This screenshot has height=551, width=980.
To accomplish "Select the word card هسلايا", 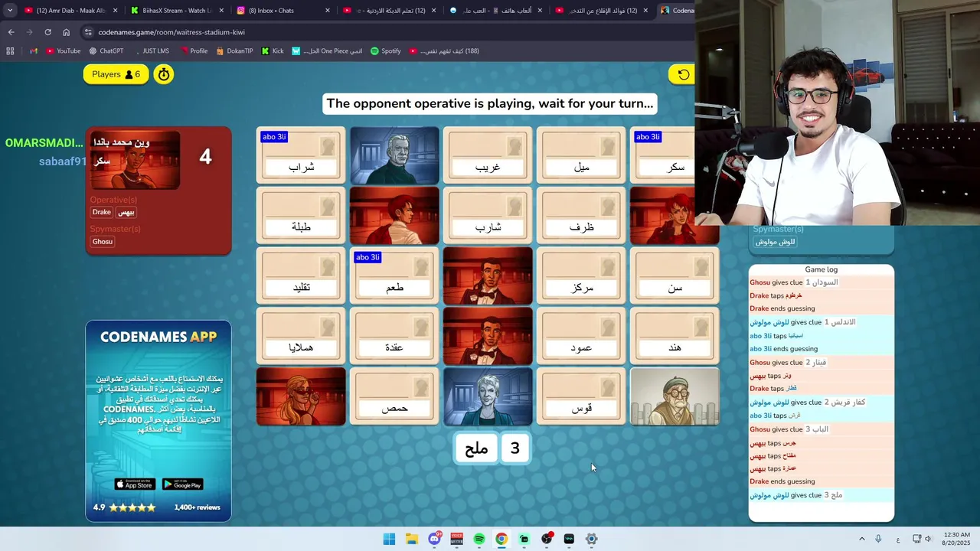I will (x=301, y=336).
